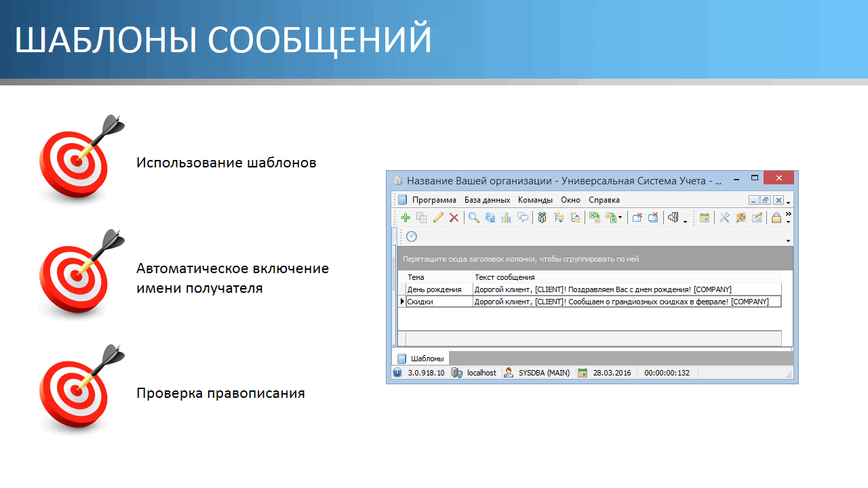Open the Окно menu

point(570,200)
